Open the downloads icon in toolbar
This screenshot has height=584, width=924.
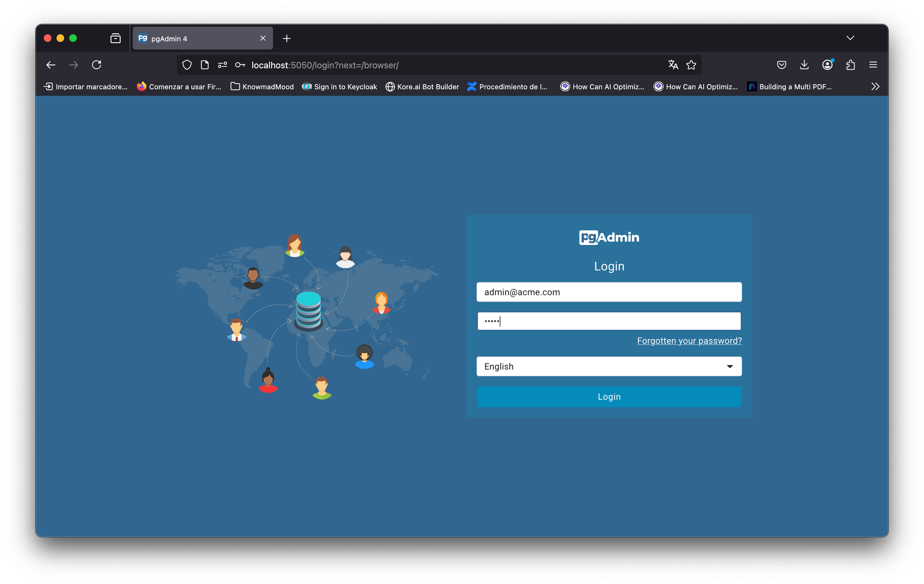pyautogui.click(x=804, y=65)
